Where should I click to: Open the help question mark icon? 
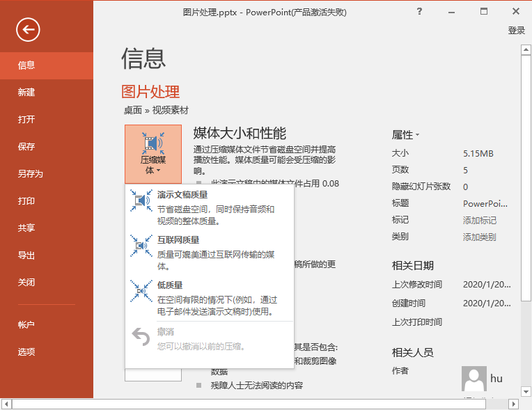click(x=419, y=12)
